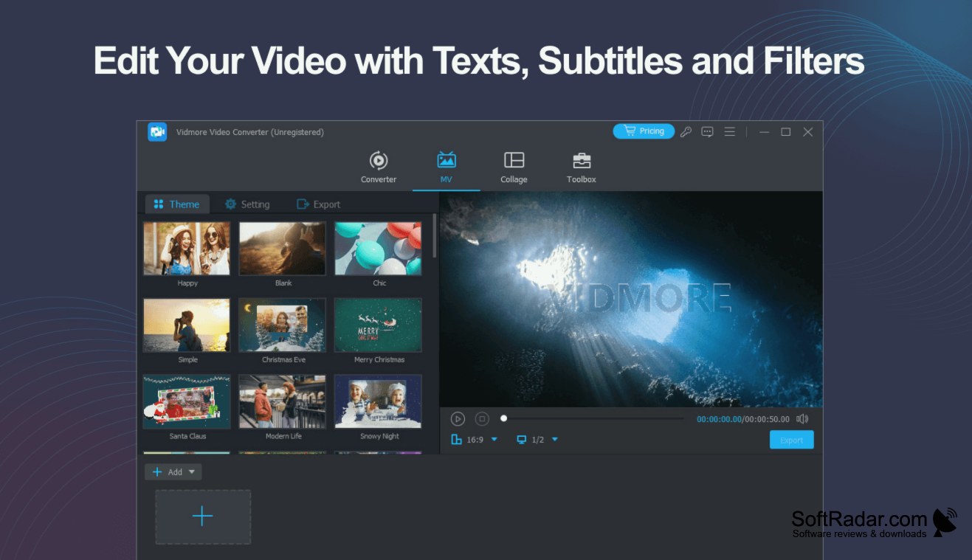Open the Converter module
The height and width of the screenshot is (560, 972).
point(378,167)
